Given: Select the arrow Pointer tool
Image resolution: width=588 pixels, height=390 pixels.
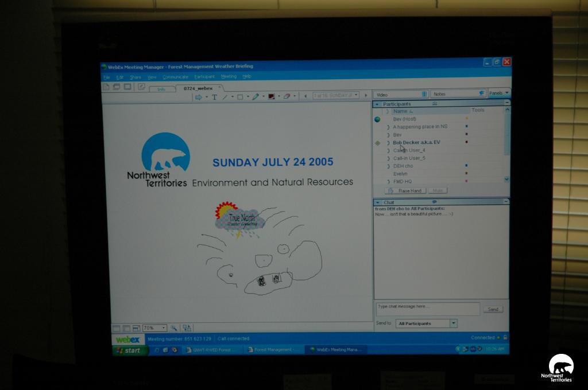Looking at the screenshot, I should [198, 97].
